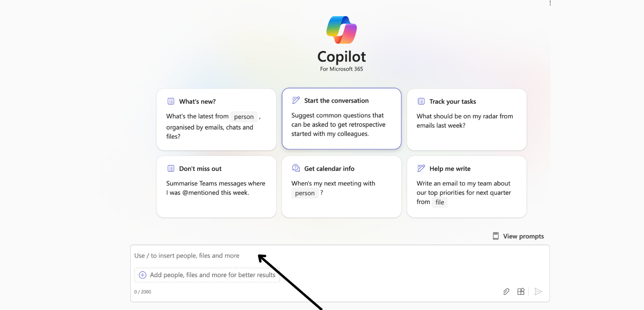The width and height of the screenshot is (644, 310).
Task: Pick the Summarise Teams messages prompt text
Action: click(x=216, y=188)
